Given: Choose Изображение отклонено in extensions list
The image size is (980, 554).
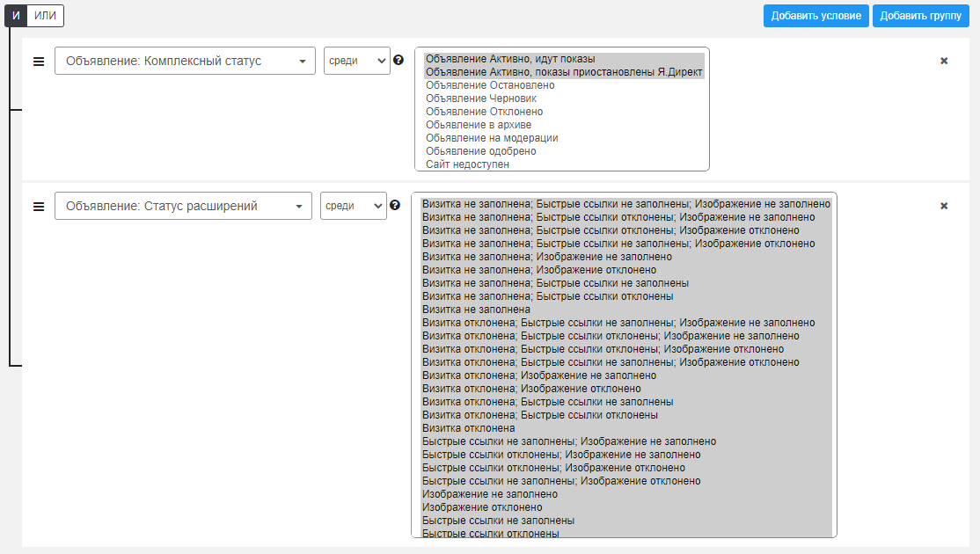Looking at the screenshot, I should (x=482, y=507).
